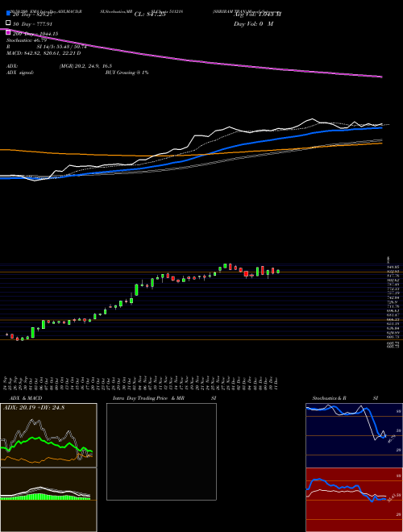
Task: Select the 'MACD: 842.82, 820.61, 22.21 D' line
Action: click(x=44, y=53)
